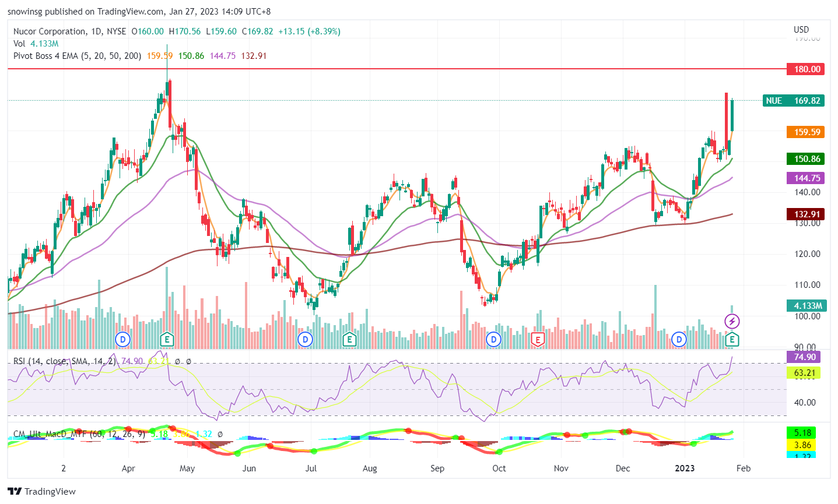Click the Aug label on the time axis
Viewport: 838px width, 504px height.
(x=370, y=468)
